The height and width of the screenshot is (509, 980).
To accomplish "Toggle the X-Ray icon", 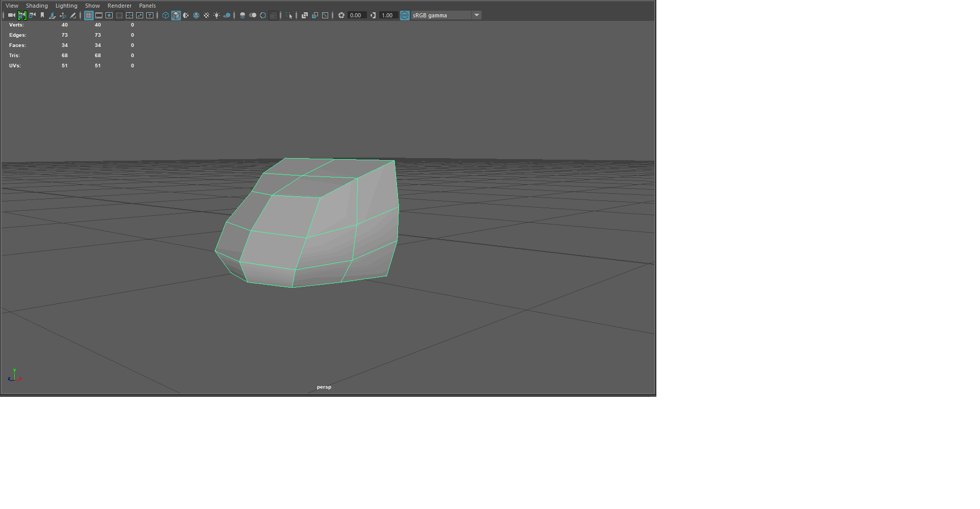I will coord(305,15).
